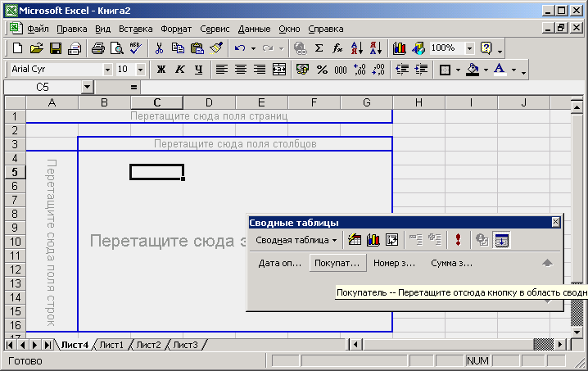Screen dimensions: 588x371
Task: Open the Файл menu
Action: tap(38, 29)
